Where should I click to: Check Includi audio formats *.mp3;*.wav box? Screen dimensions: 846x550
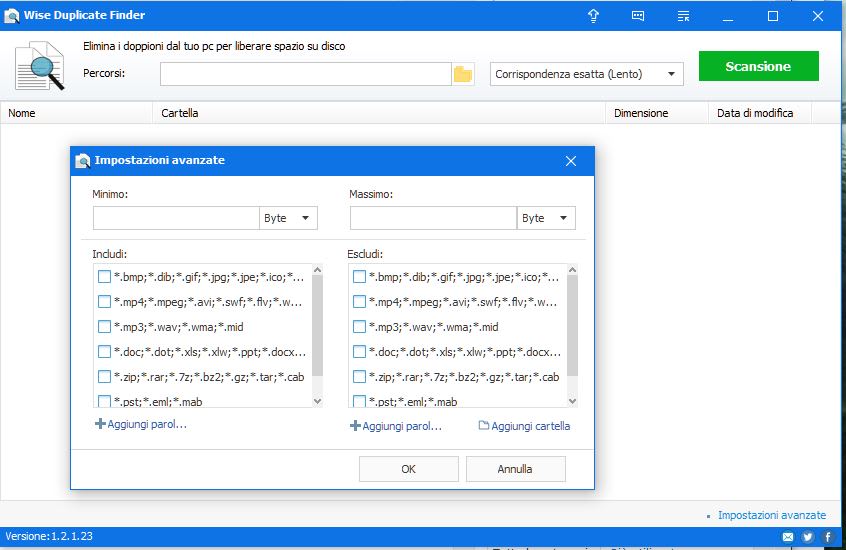(104, 327)
